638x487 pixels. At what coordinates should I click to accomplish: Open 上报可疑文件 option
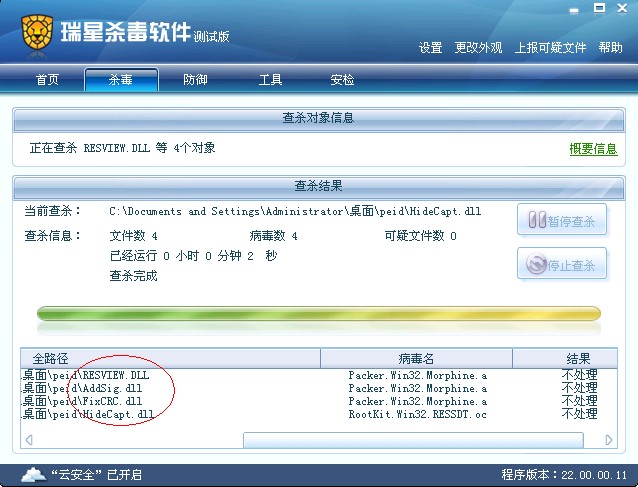pos(551,48)
